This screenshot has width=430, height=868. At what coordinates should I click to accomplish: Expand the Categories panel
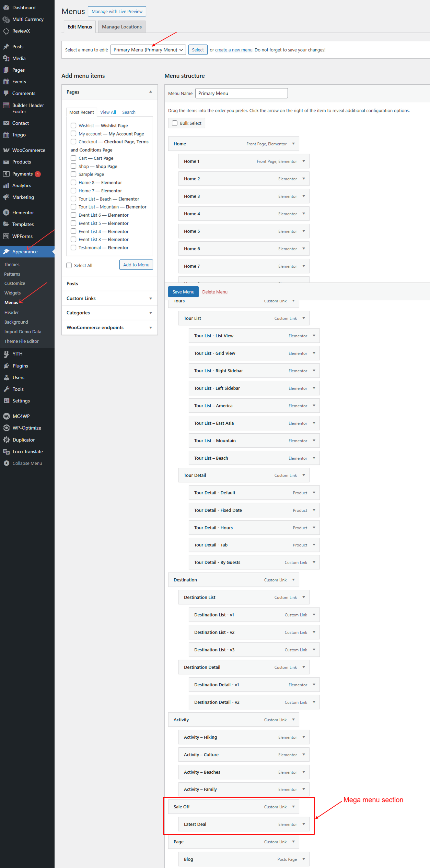point(151,313)
